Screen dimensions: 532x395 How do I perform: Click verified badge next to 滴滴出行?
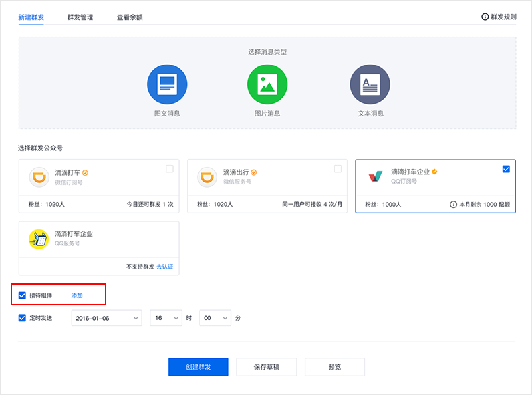(254, 172)
